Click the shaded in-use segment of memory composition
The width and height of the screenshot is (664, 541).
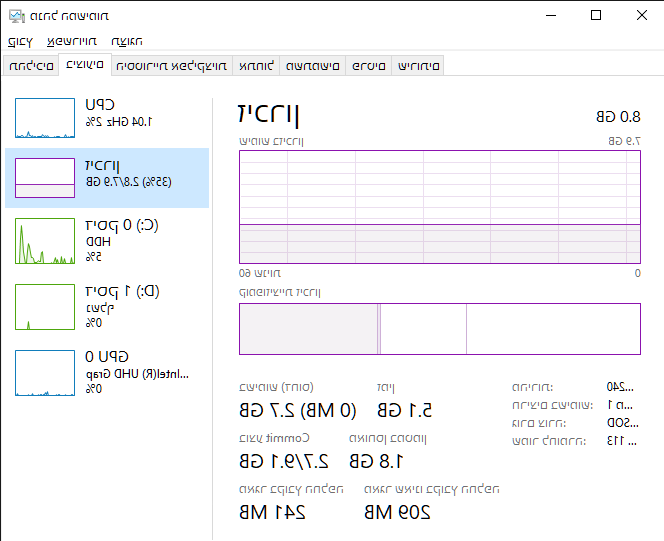(308, 329)
